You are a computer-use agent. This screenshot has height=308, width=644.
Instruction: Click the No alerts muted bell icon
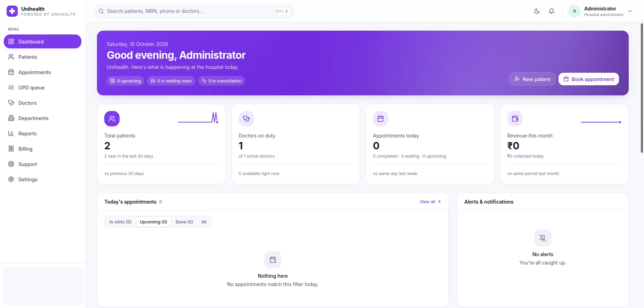tap(543, 238)
